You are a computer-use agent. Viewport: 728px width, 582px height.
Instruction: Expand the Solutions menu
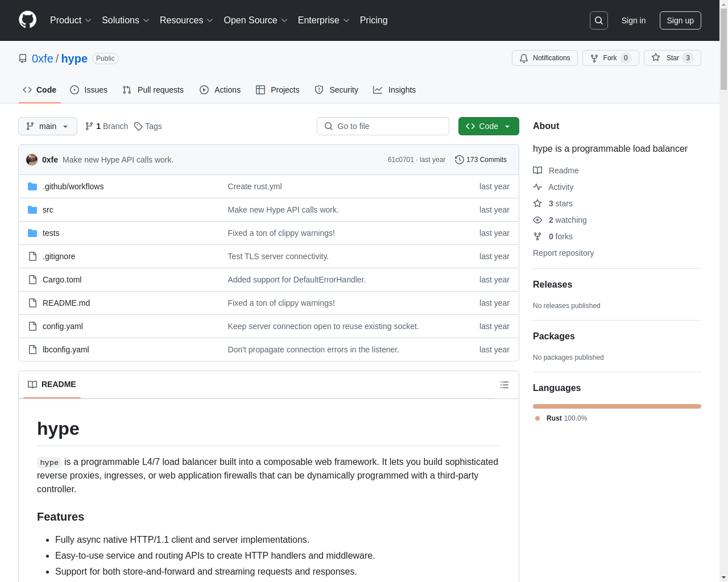pyautogui.click(x=126, y=20)
